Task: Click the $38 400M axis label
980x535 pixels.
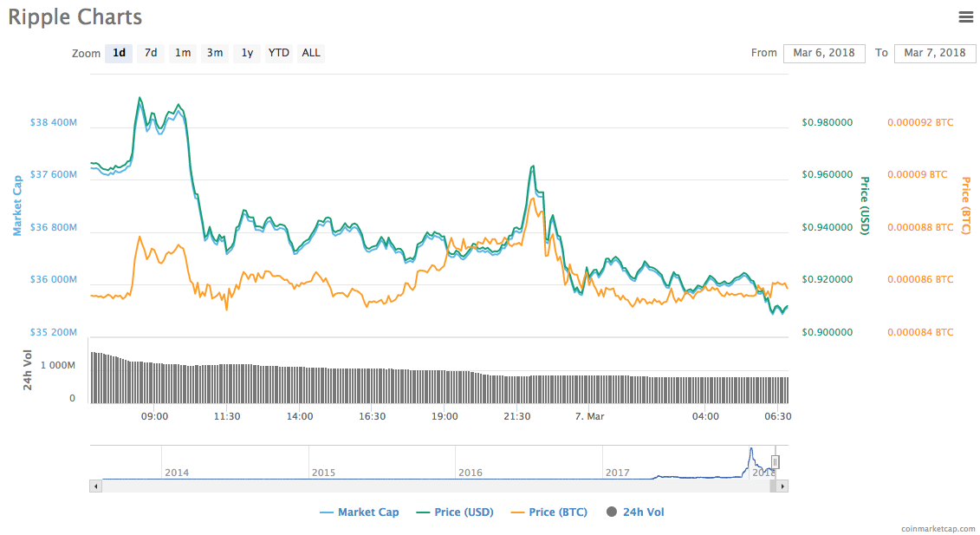Action: point(54,122)
